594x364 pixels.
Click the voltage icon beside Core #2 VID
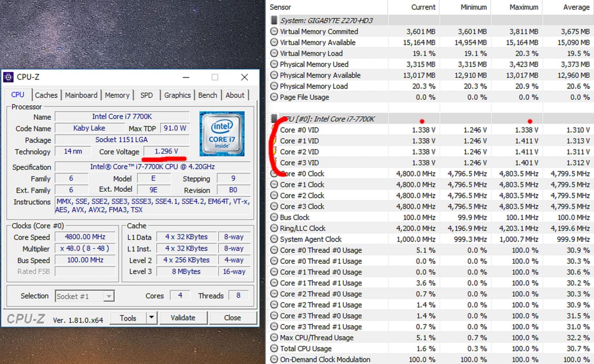pos(274,152)
